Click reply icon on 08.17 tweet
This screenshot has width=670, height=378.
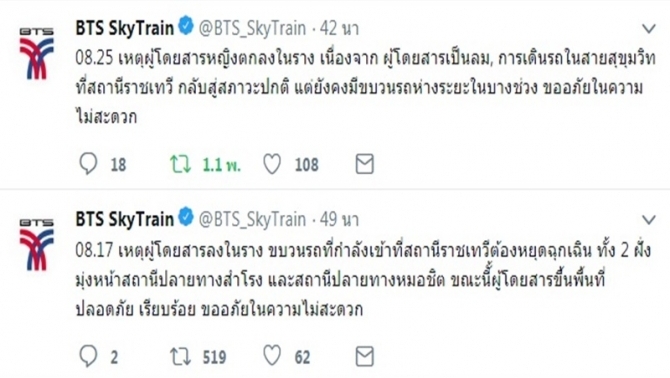tap(88, 356)
